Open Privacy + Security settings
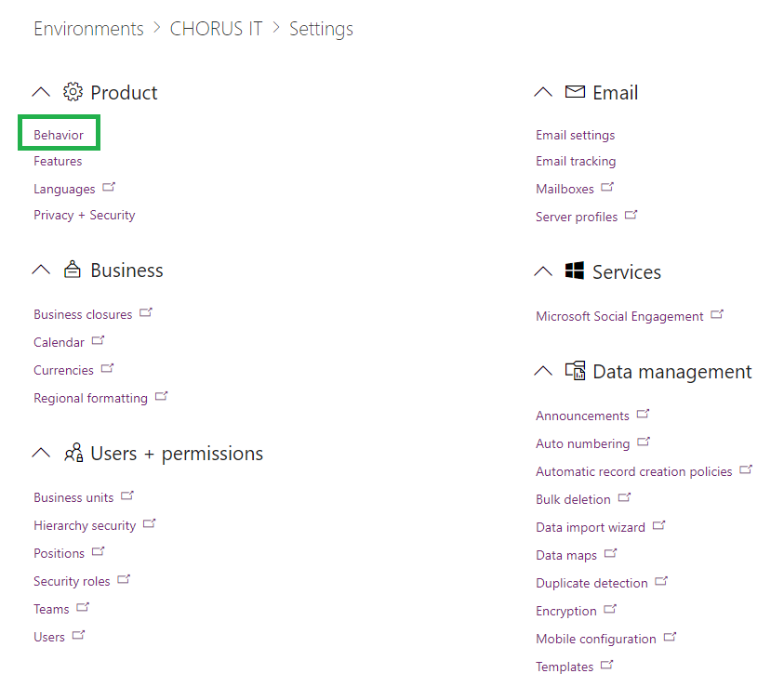Viewport: 784px width, 700px height. [x=85, y=215]
